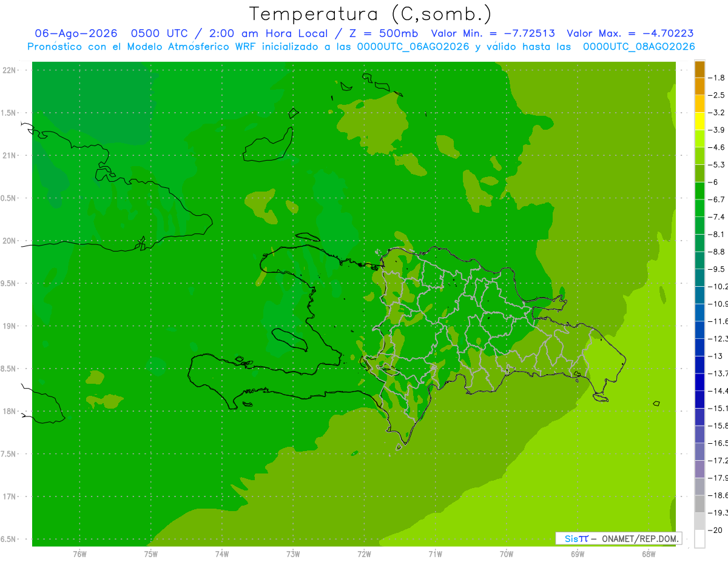Click the 68W longitude axis label
Image resolution: width=728 pixels, height=562 pixels.
coord(649,554)
